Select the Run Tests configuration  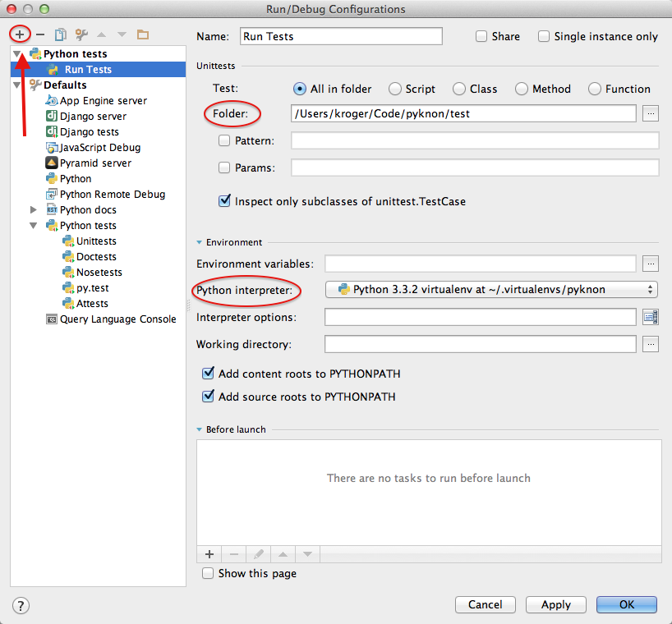click(x=98, y=70)
